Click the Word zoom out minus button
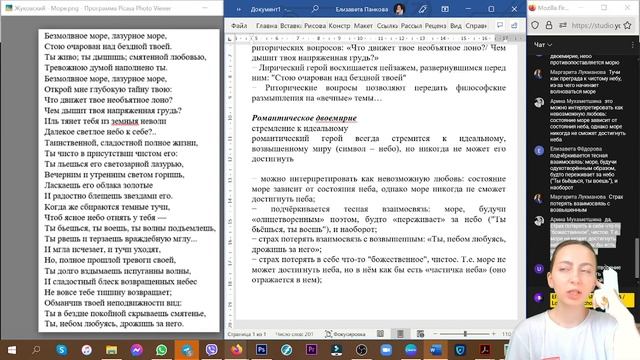Screen dimensions: 640x360 (x=435, y=334)
